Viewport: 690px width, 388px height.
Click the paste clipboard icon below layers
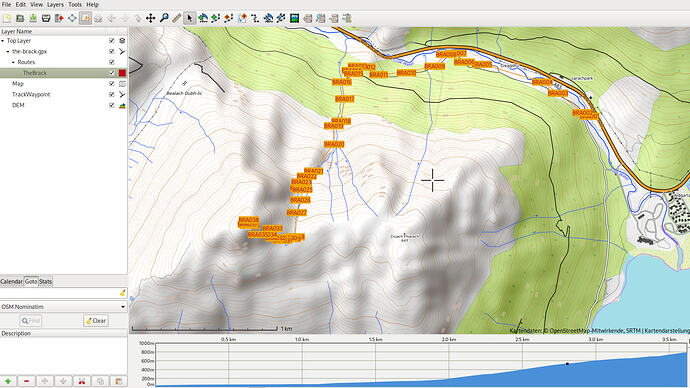(x=118, y=381)
